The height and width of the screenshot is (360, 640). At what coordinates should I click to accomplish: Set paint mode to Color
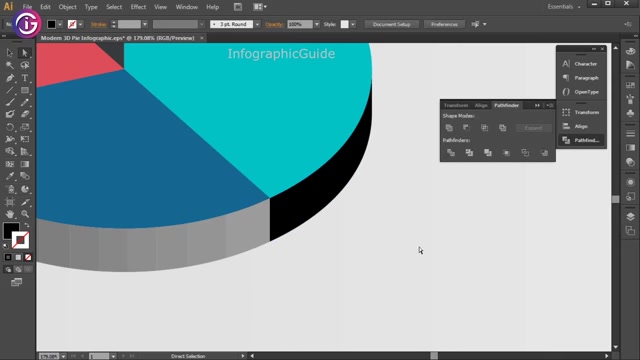8,257
